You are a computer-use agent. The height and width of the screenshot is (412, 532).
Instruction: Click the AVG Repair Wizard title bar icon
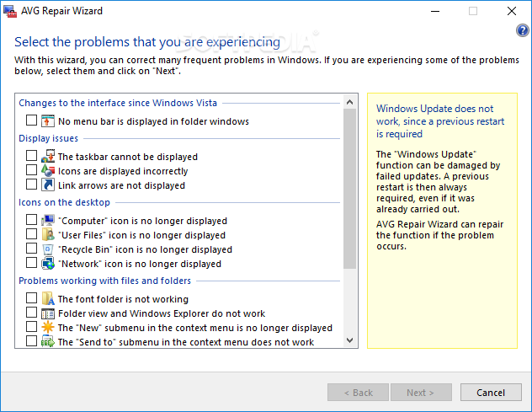click(10, 12)
